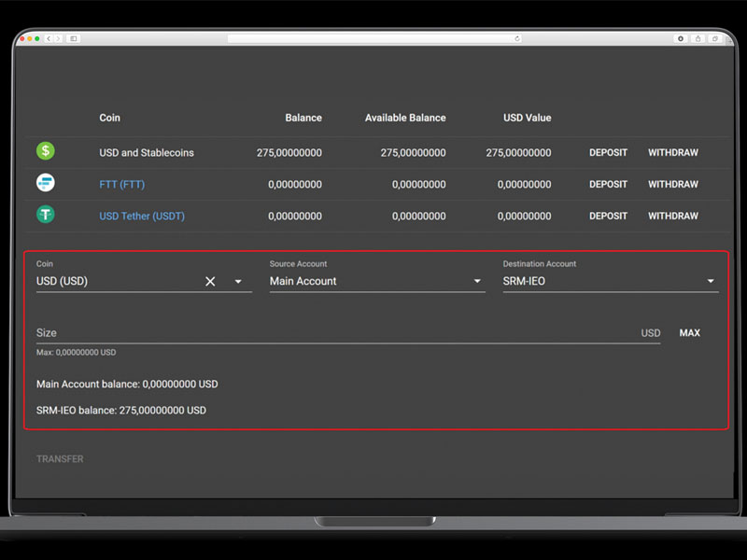Click the Max: 0,00000000 USD hint
This screenshot has height=560, width=747.
click(x=77, y=353)
